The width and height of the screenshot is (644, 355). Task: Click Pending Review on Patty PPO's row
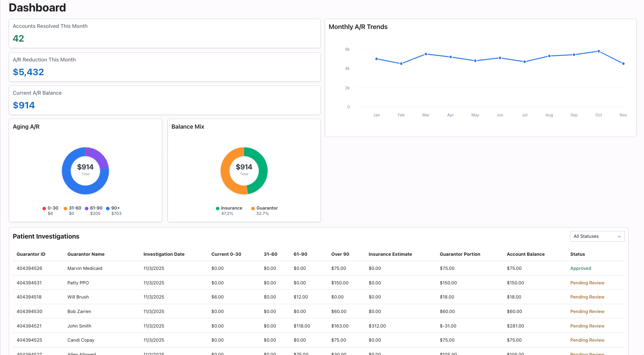point(587,282)
